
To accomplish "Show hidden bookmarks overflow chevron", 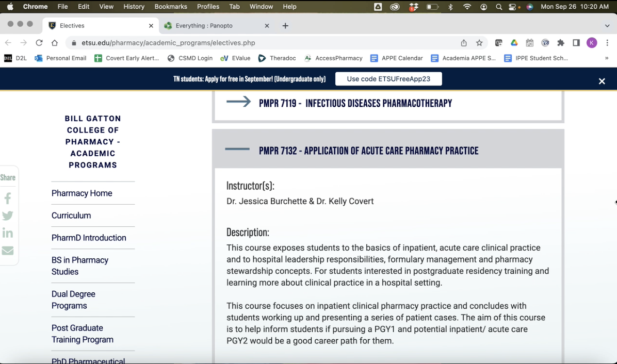I will pos(607,58).
